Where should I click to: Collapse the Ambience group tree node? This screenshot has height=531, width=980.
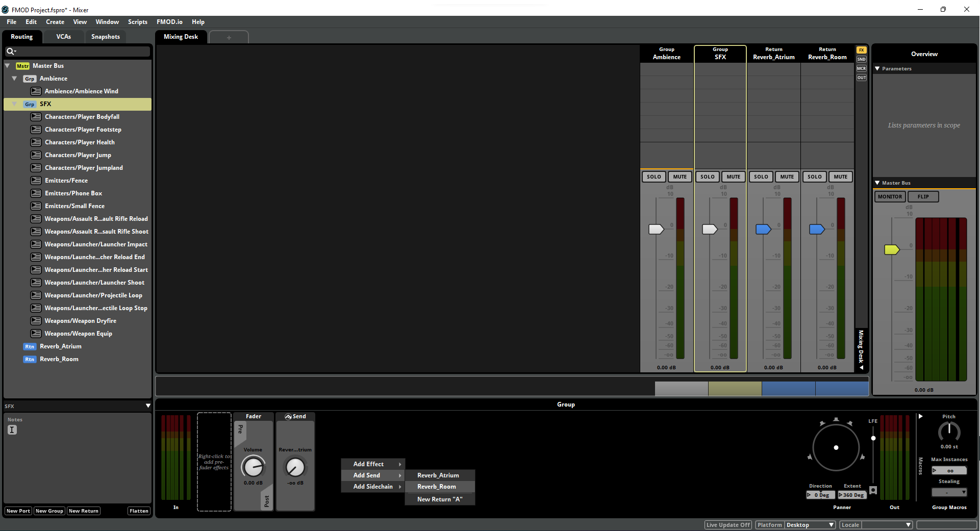[x=15, y=79]
